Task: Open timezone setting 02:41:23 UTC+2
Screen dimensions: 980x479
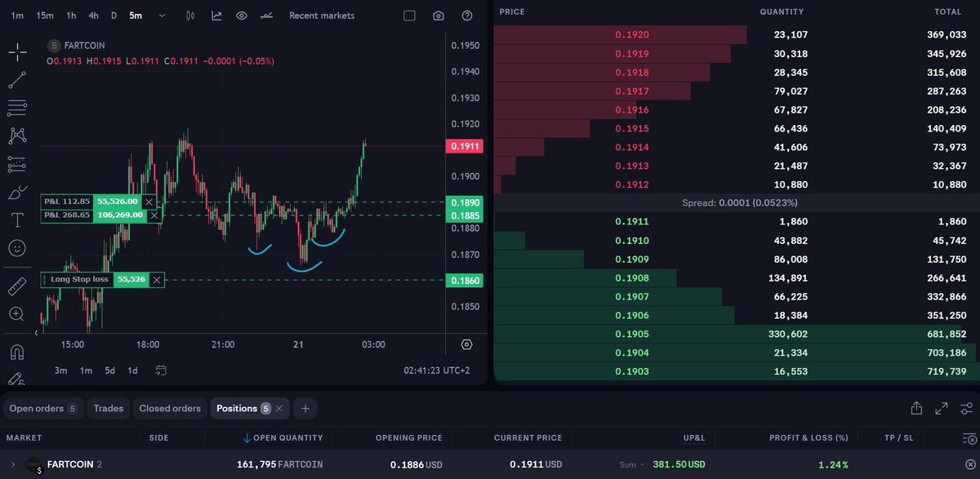Action: tap(437, 370)
